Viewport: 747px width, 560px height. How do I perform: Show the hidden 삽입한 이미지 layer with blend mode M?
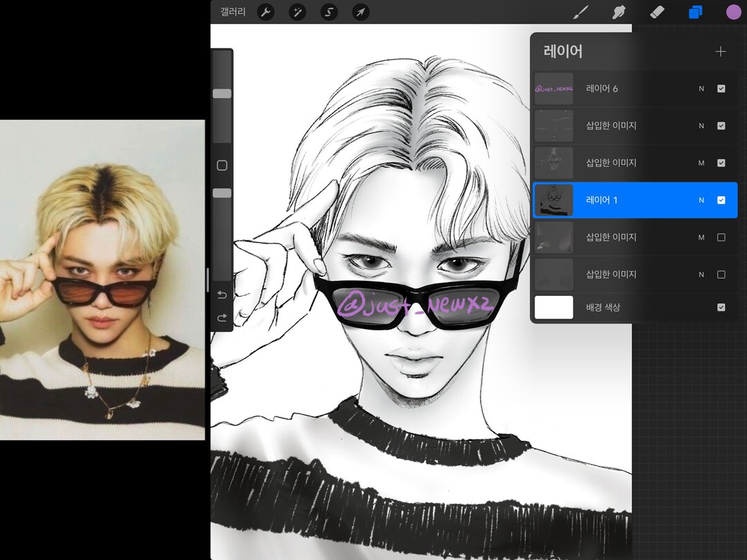tap(721, 237)
